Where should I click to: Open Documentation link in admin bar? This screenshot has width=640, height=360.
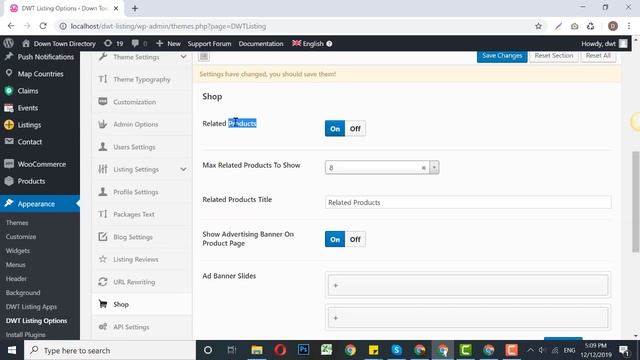tap(260, 44)
